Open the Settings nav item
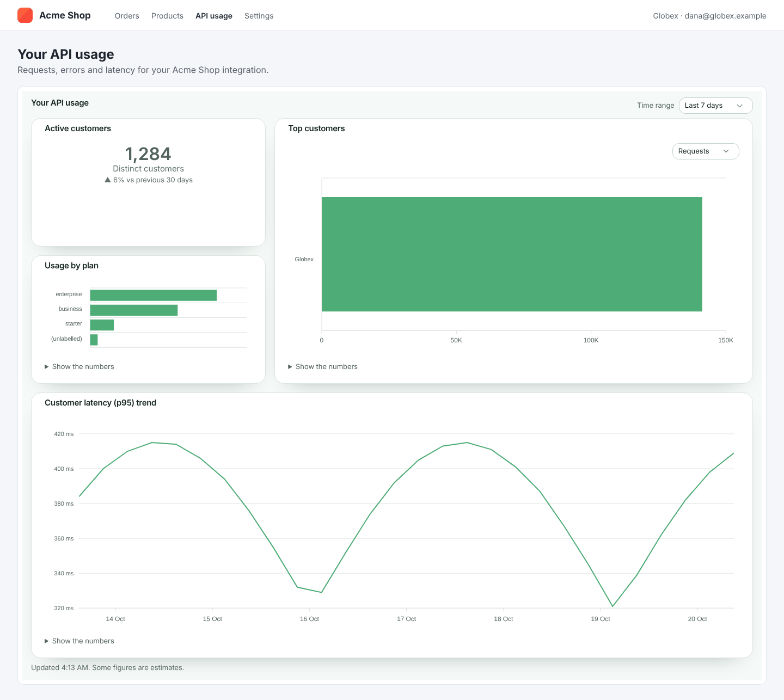The width and height of the screenshot is (784, 700). pos(259,16)
